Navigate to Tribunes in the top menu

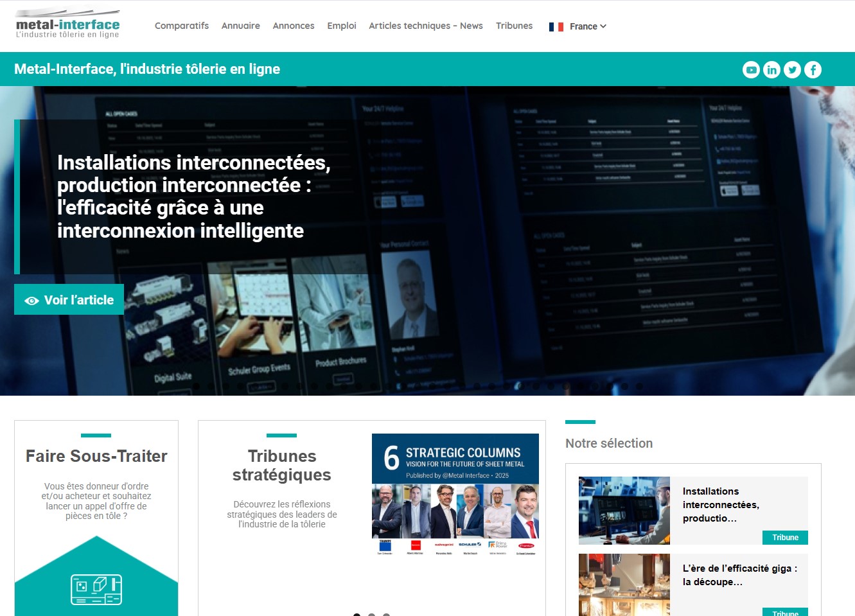(x=514, y=26)
